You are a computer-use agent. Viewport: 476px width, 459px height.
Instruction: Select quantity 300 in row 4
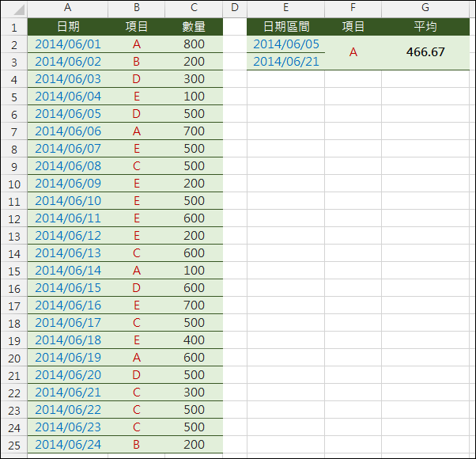[194, 79]
